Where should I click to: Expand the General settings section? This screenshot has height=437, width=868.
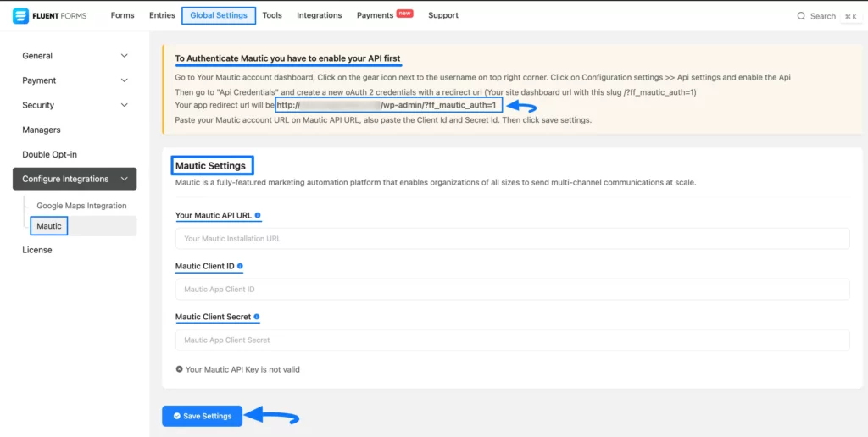click(x=125, y=56)
